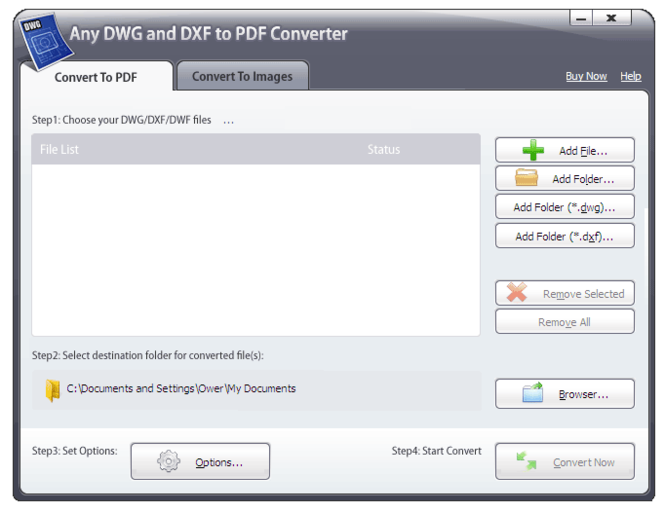Click the Step2 destination folder label
665x512 pixels.
pos(148,355)
